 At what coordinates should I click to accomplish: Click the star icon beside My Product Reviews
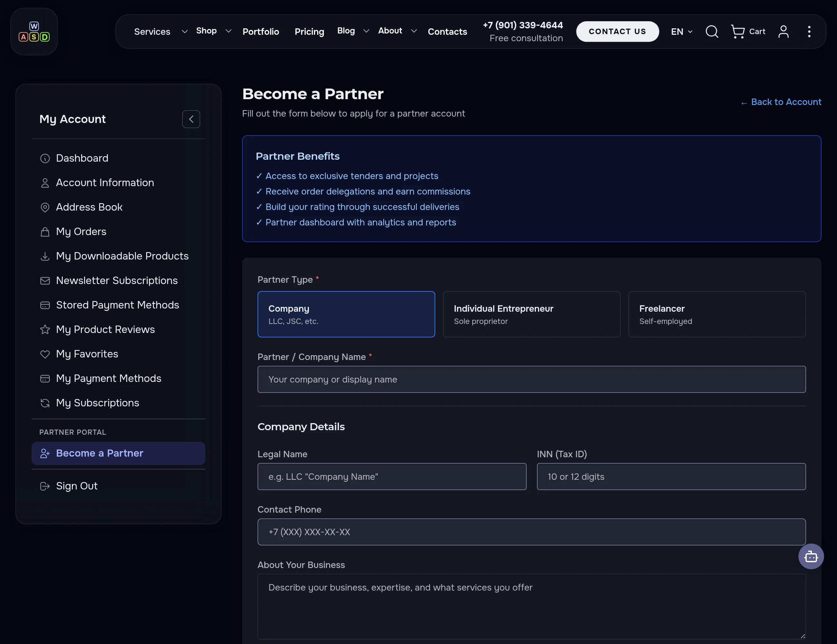pyautogui.click(x=45, y=330)
